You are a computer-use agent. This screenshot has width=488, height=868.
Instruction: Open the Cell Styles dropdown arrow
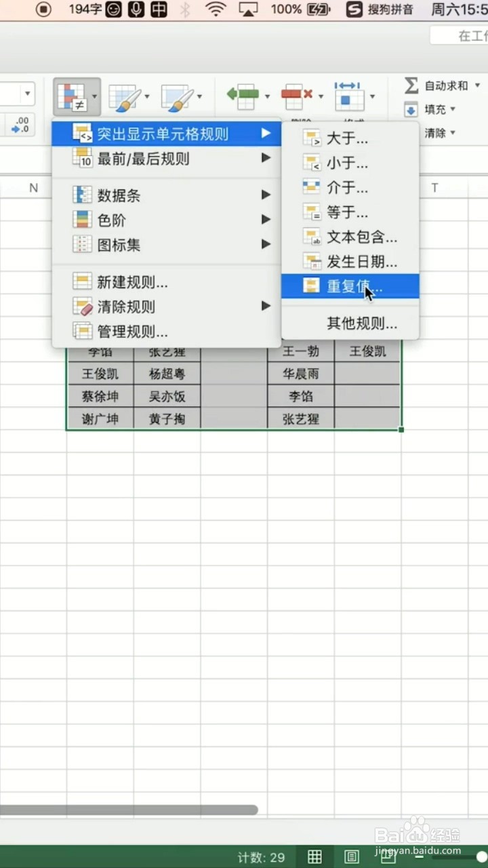pos(199,97)
